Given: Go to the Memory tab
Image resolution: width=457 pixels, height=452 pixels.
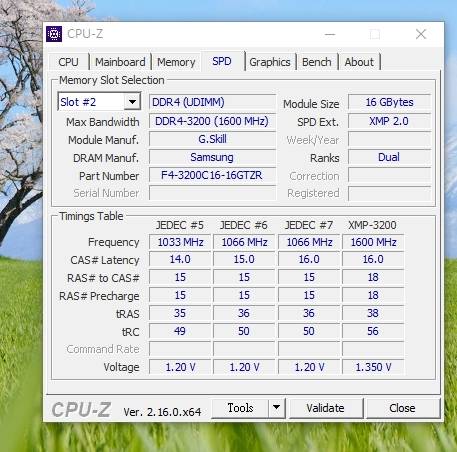Looking at the screenshot, I should pos(176,62).
